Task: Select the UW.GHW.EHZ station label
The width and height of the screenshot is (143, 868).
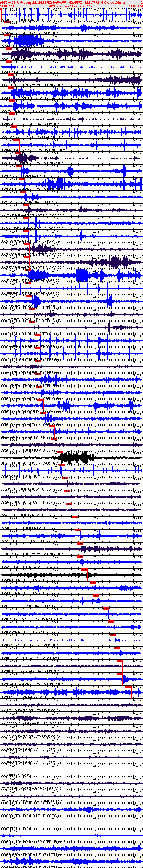Action: 33,73
